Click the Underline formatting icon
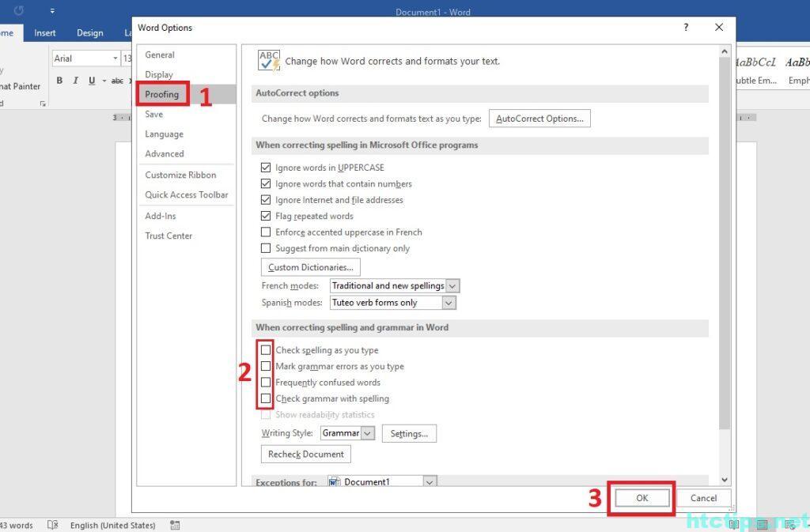 [x=92, y=81]
